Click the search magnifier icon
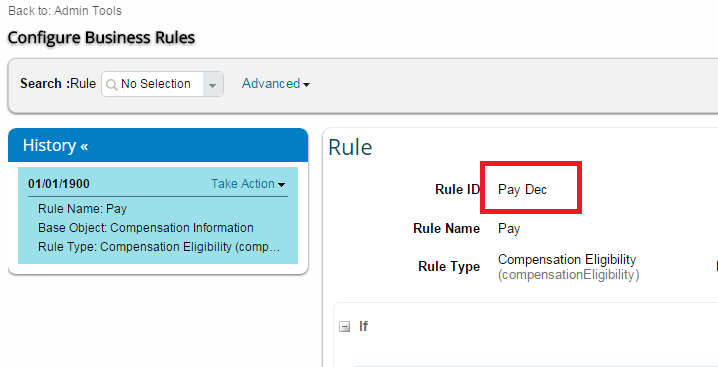Image resolution: width=718 pixels, height=367 pixels. pos(111,85)
